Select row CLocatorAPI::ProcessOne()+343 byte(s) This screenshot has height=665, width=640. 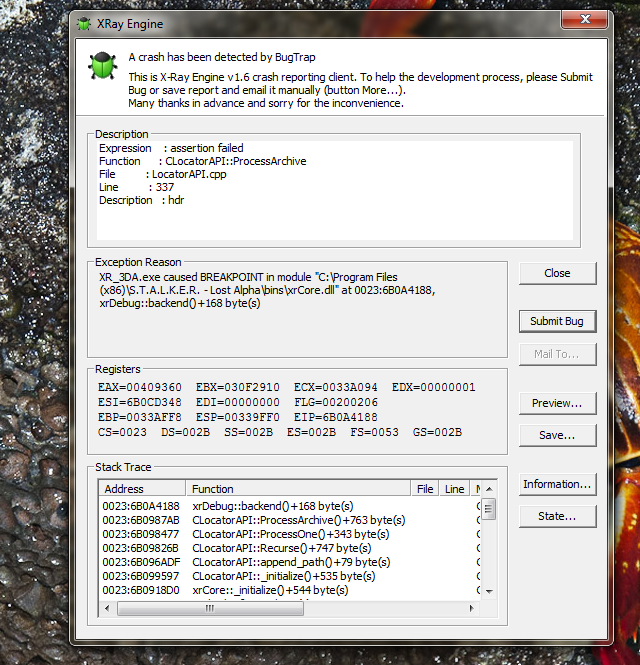point(291,534)
